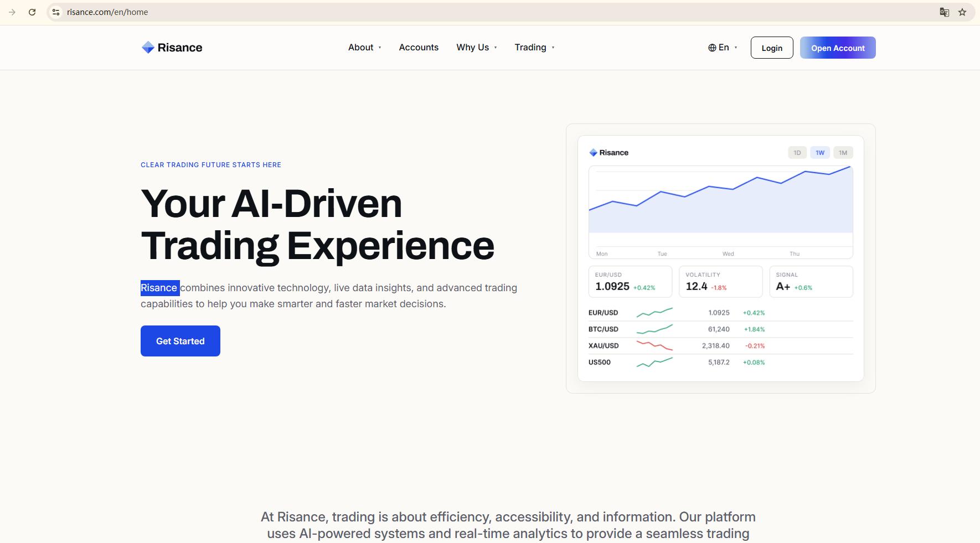Click the Open Account button
The height and width of the screenshot is (543, 980).
(838, 48)
